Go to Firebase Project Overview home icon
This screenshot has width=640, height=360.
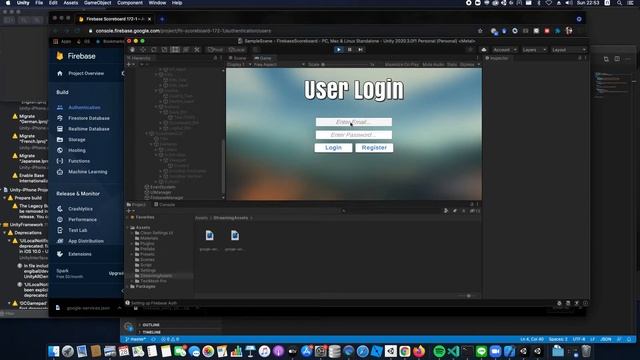pyautogui.click(x=60, y=73)
